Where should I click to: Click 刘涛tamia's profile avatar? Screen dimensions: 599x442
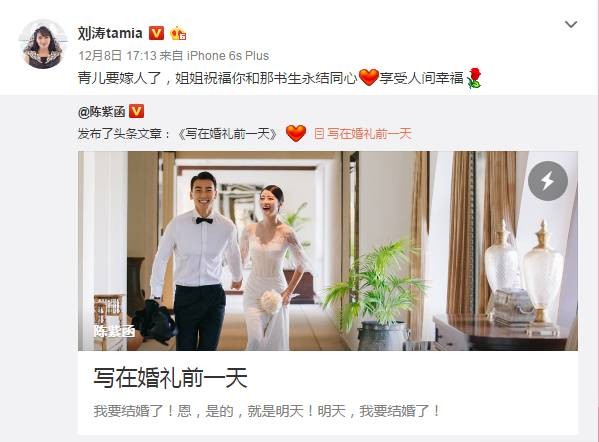pos(43,44)
